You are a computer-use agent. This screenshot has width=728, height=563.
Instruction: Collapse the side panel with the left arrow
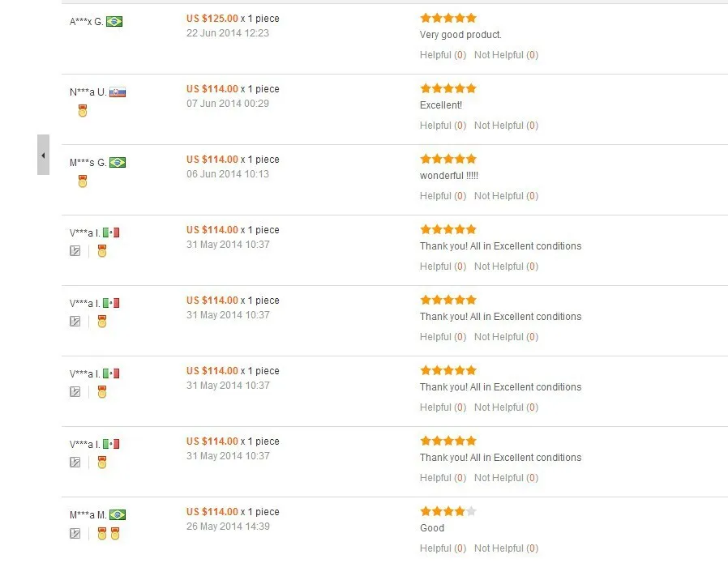[x=43, y=155]
